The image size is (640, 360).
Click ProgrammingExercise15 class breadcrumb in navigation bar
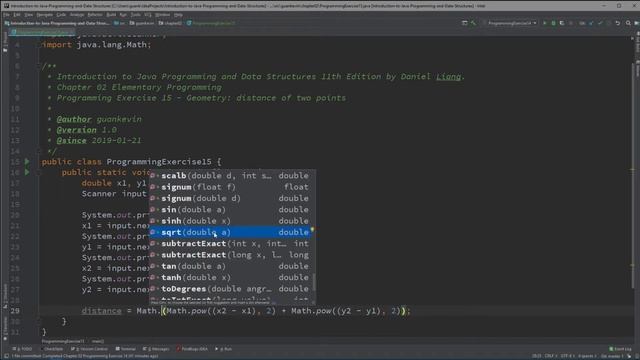coord(211,23)
